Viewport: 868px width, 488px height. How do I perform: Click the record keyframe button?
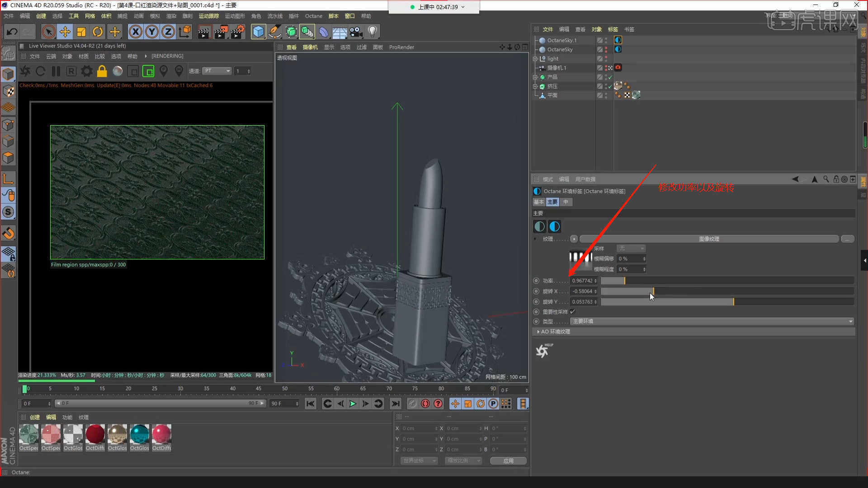click(425, 404)
